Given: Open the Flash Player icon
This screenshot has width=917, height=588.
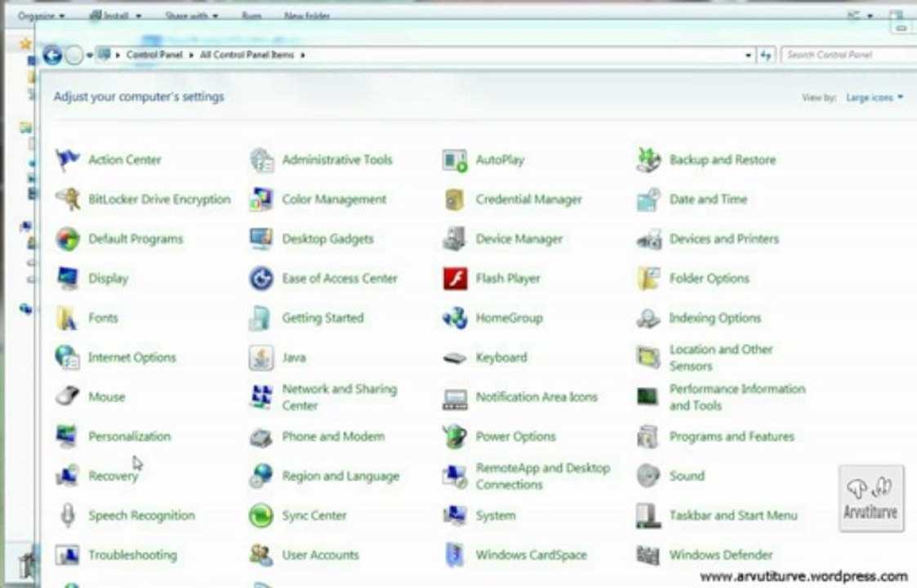Looking at the screenshot, I should coord(455,278).
